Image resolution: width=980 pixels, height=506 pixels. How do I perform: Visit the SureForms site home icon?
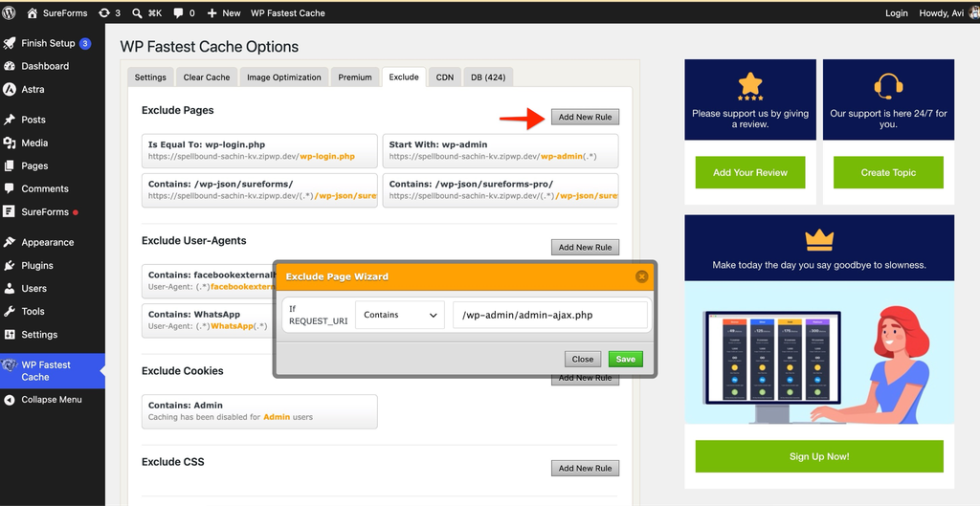pos(33,12)
